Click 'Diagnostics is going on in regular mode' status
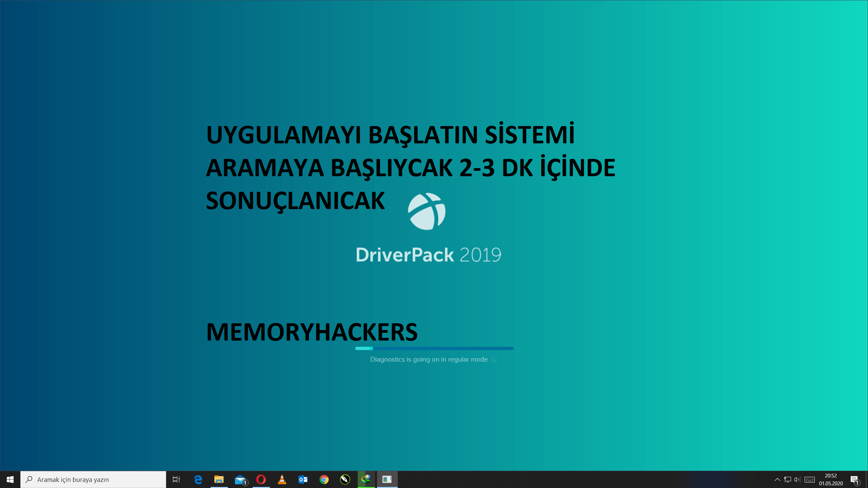 pos(429,360)
